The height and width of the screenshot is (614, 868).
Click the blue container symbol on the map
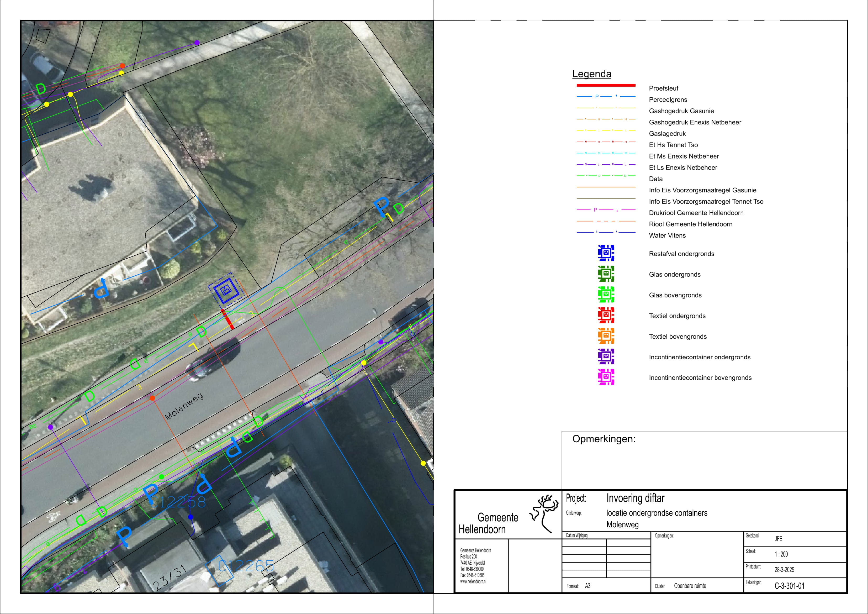pos(226,291)
